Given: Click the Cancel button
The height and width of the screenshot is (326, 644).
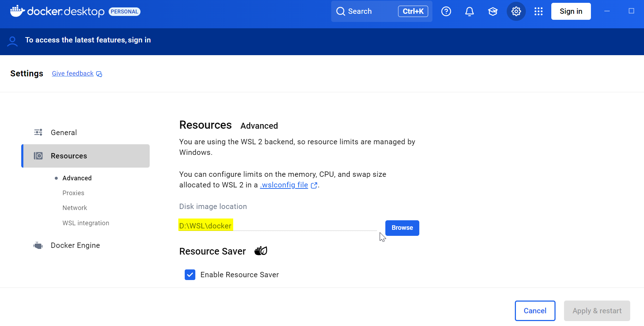Looking at the screenshot, I should pyautogui.click(x=535, y=311).
